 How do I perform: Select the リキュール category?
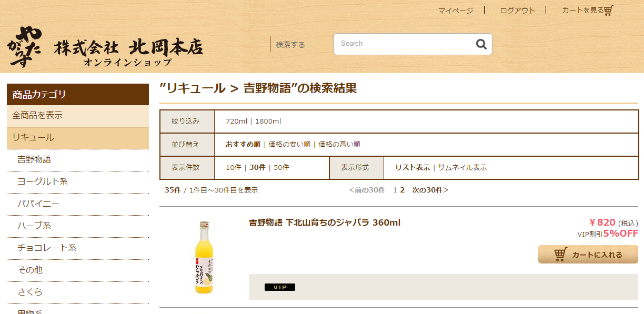[78, 138]
